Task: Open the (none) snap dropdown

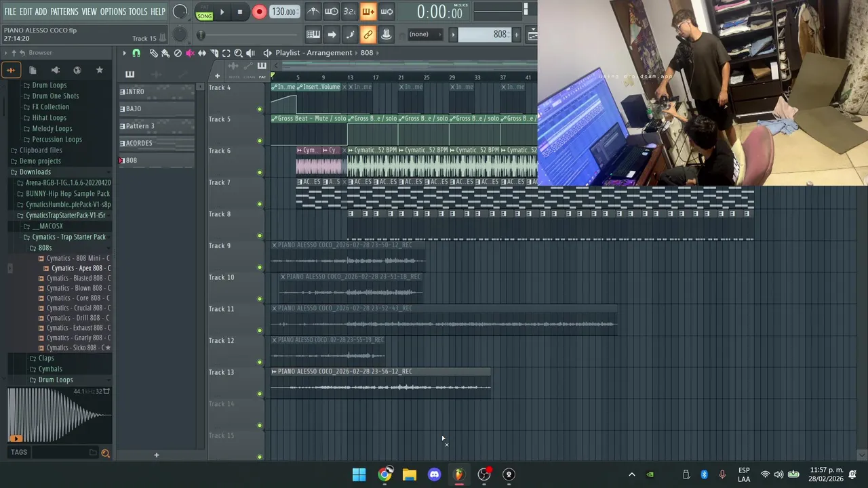Action: tap(425, 35)
